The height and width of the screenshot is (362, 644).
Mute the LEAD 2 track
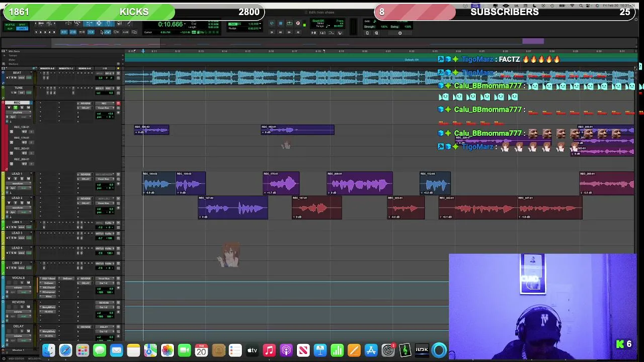coord(28,203)
